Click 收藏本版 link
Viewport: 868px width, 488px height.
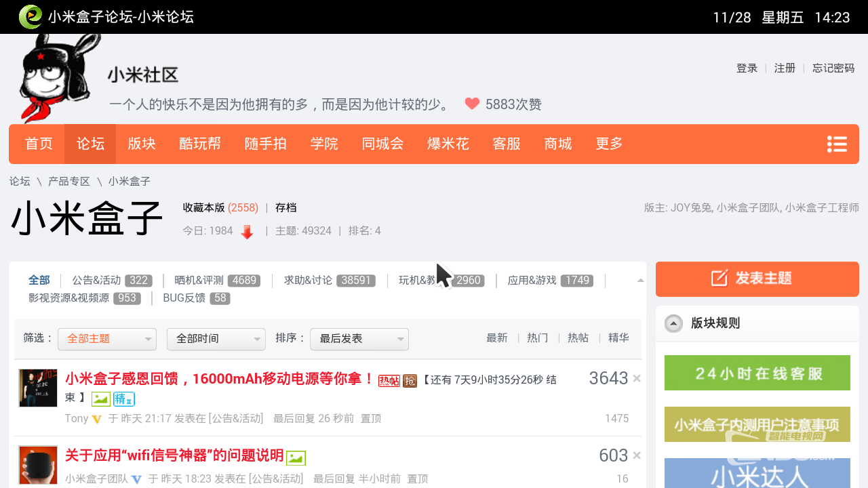pos(203,208)
